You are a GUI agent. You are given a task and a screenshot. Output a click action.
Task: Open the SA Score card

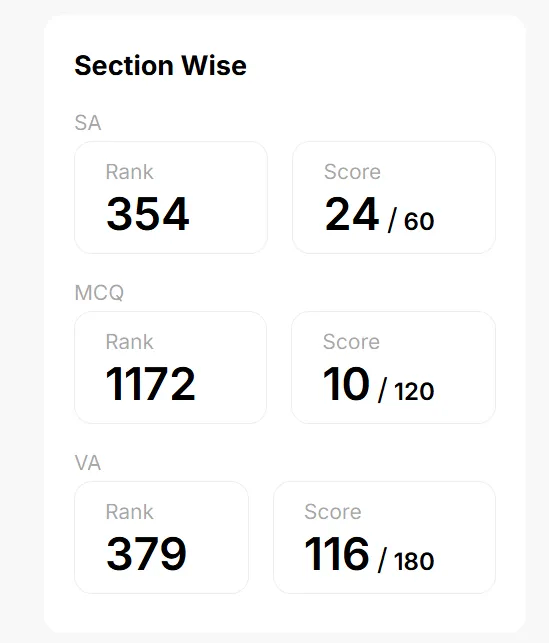click(394, 198)
